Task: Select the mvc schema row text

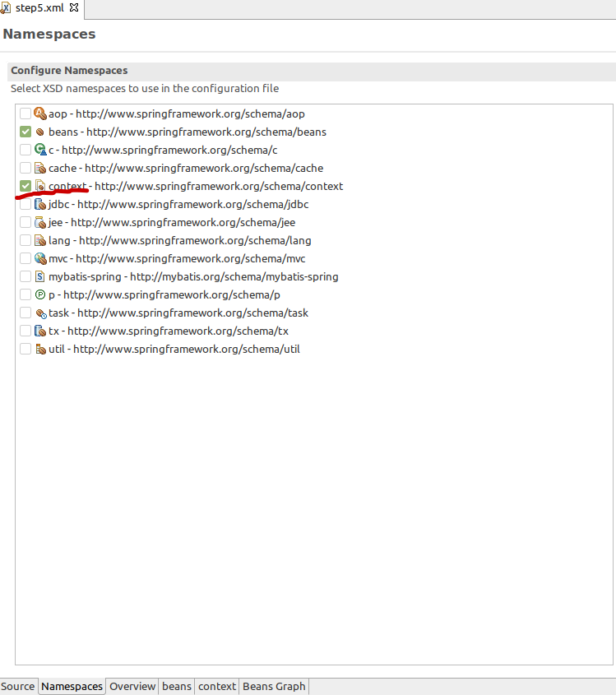Action: [178, 259]
